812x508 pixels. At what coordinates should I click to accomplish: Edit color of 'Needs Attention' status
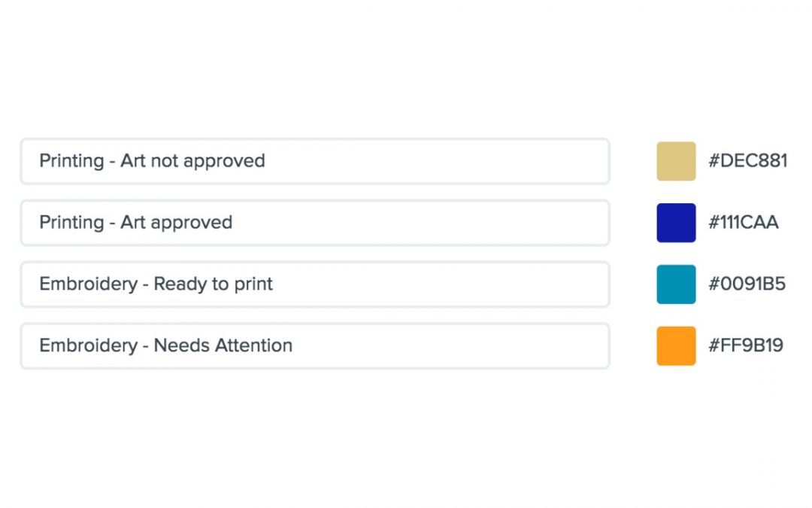676,345
